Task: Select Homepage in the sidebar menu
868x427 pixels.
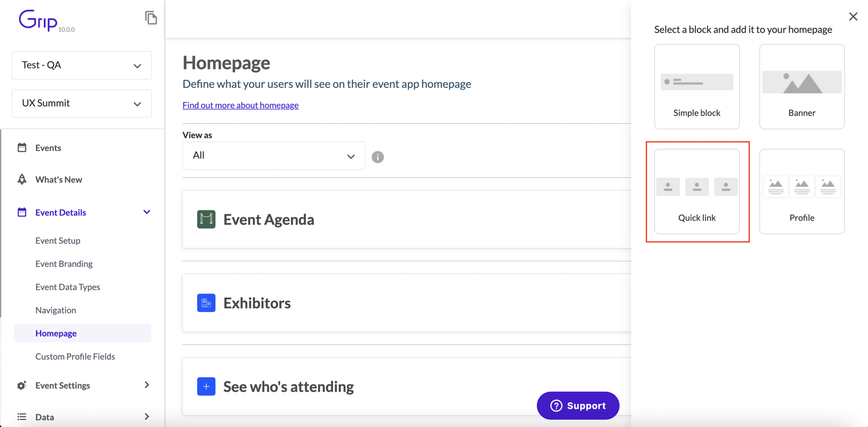Action: tap(56, 333)
